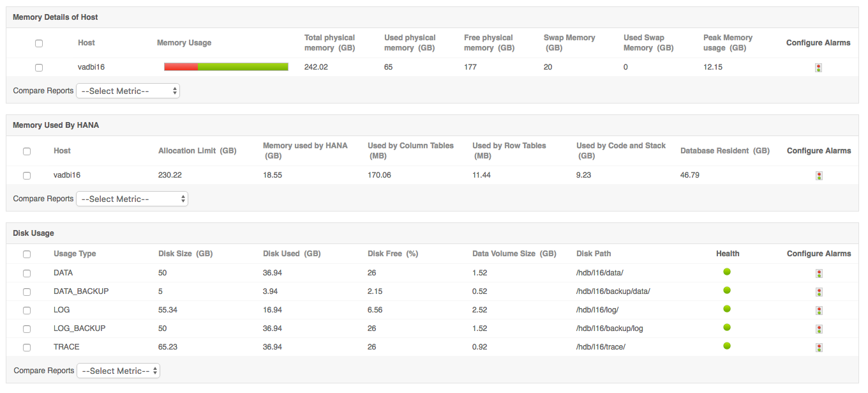The width and height of the screenshot is (868, 393).
Task: Select all rows in Disk Usage table
Action: [27, 254]
